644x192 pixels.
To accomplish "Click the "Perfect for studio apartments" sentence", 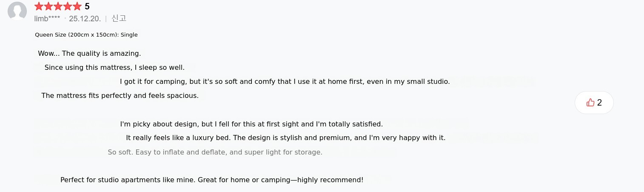I will click(212, 180).
